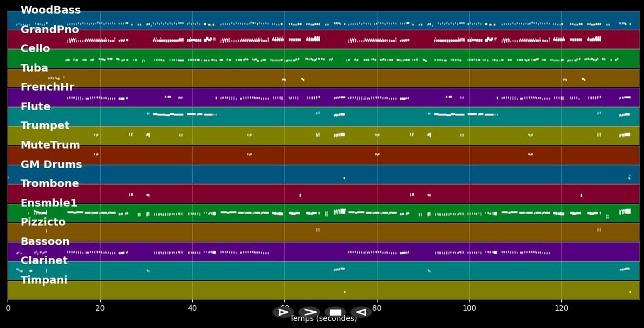Click the Trumpet track label
The image size is (644, 328).
[45, 126]
